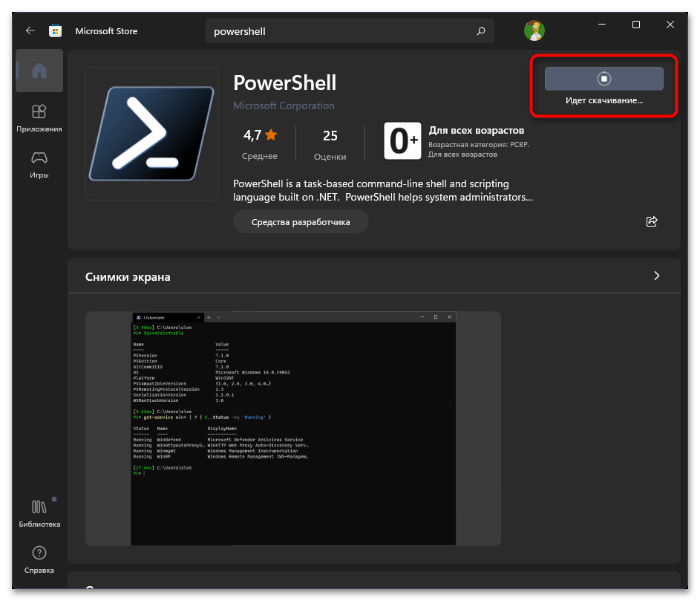Click the search magnifier icon

[x=481, y=31]
